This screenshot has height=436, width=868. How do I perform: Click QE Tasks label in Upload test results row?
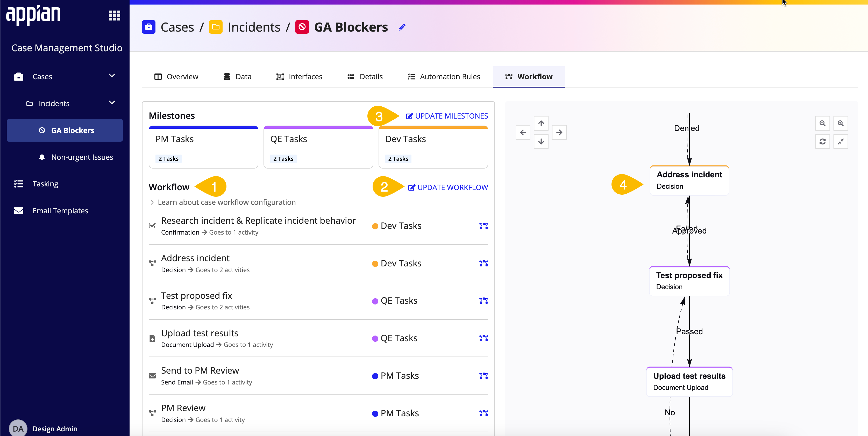[x=399, y=338]
